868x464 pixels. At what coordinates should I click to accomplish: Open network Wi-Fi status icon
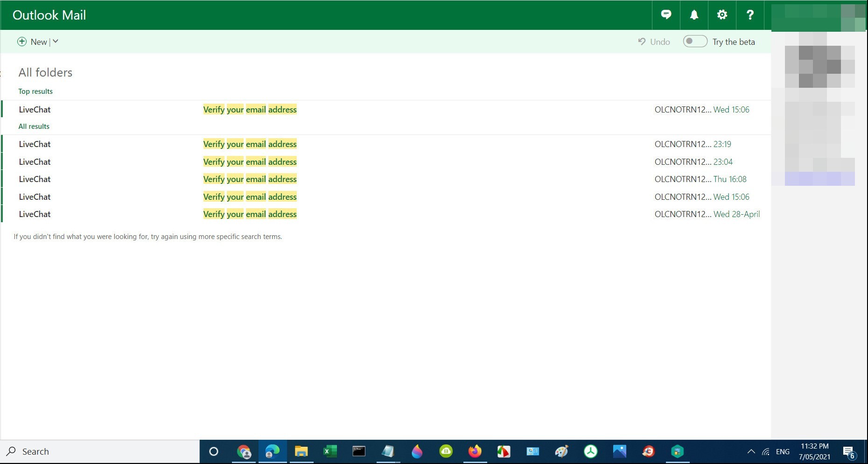coord(766,452)
